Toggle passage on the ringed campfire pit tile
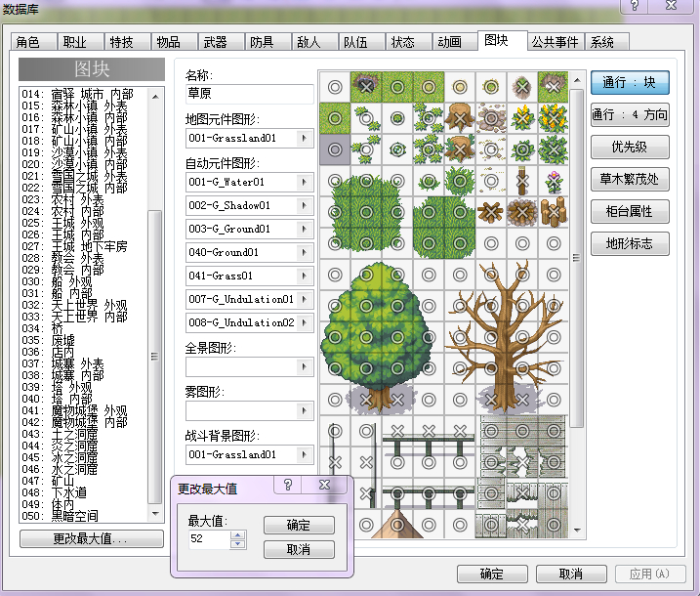700x596 pixels. (x=522, y=212)
